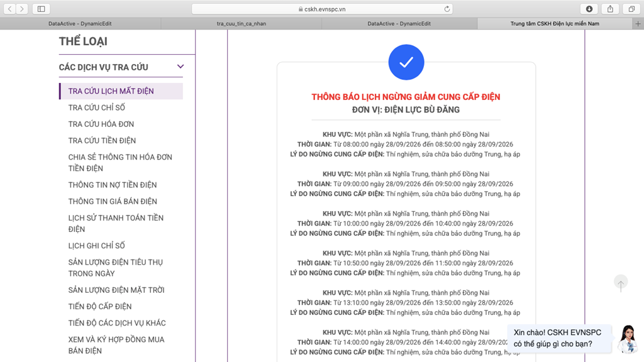
Task: Show the tab overview
Action: (x=631, y=9)
